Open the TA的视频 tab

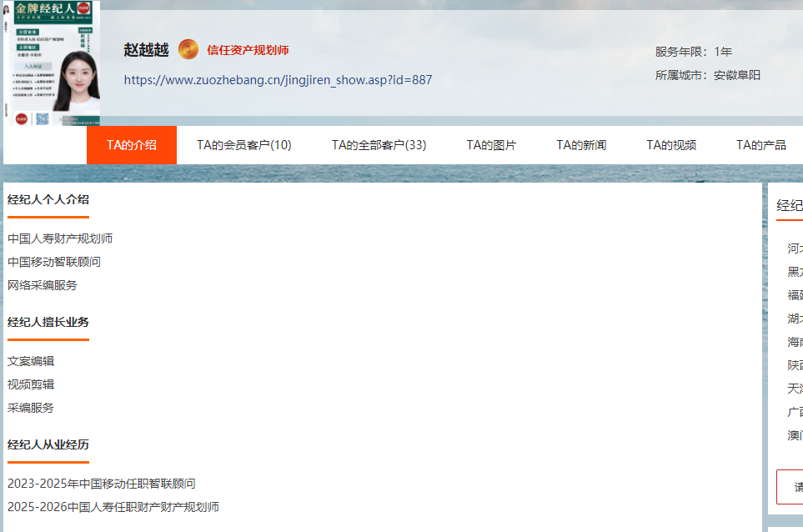click(x=671, y=145)
